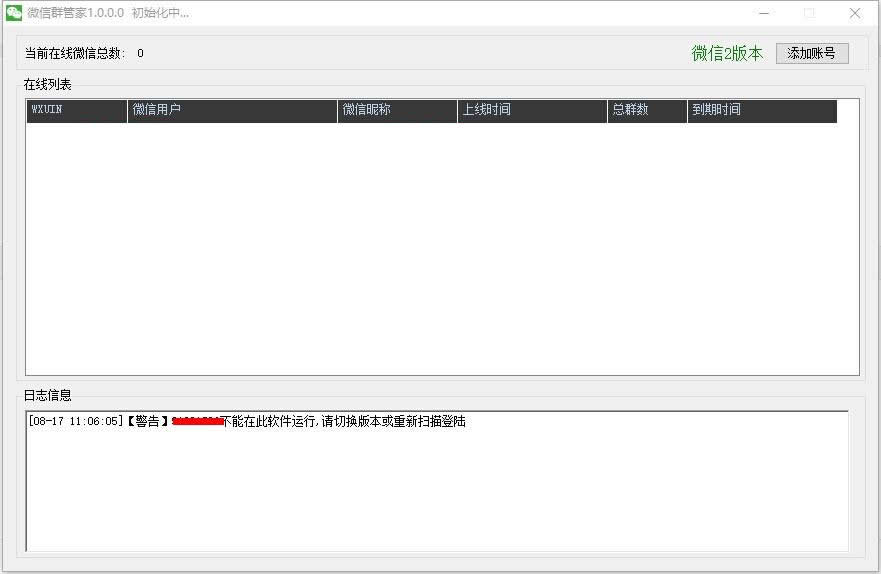Click the online count value 0
The width and height of the screenshot is (881, 574).
[140, 53]
